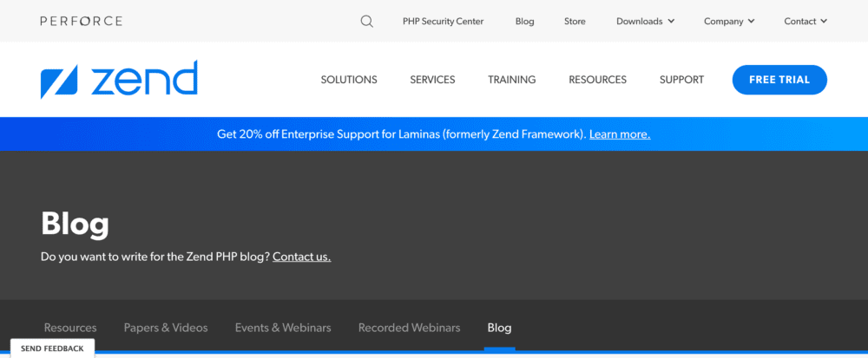
Task: Click the Contact us link
Action: 301,257
